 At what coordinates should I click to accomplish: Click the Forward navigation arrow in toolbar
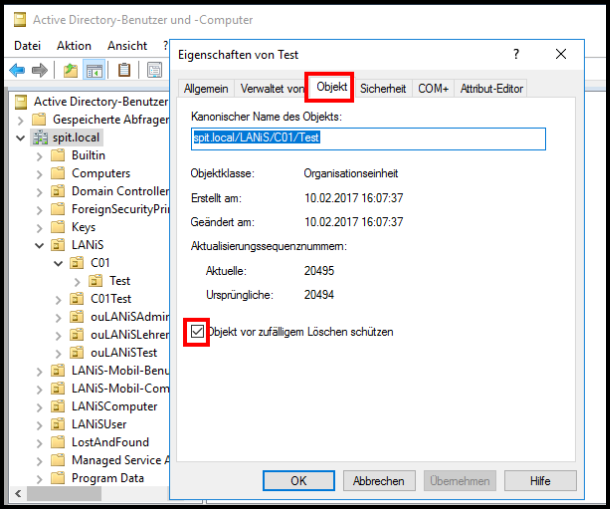tap(40, 70)
